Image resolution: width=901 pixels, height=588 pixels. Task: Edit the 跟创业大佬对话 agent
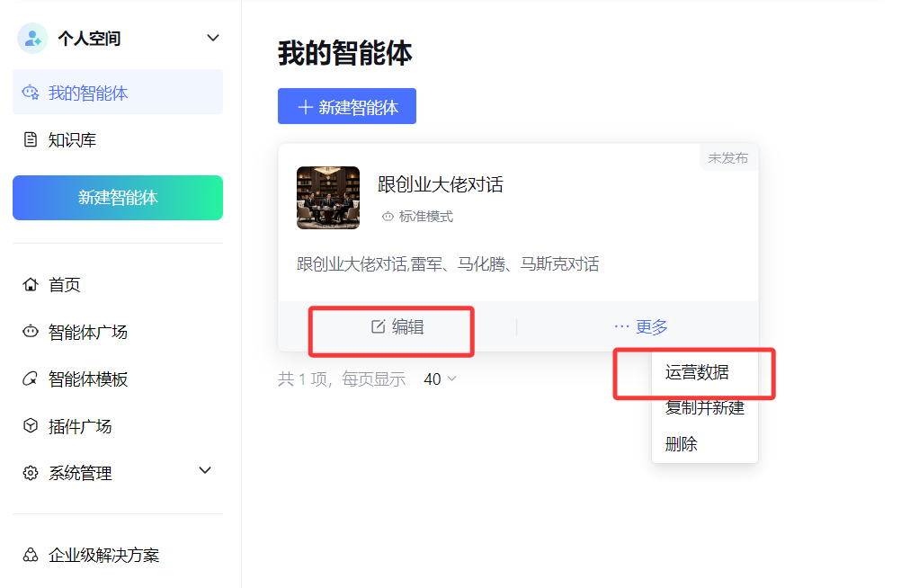point(391,326)
